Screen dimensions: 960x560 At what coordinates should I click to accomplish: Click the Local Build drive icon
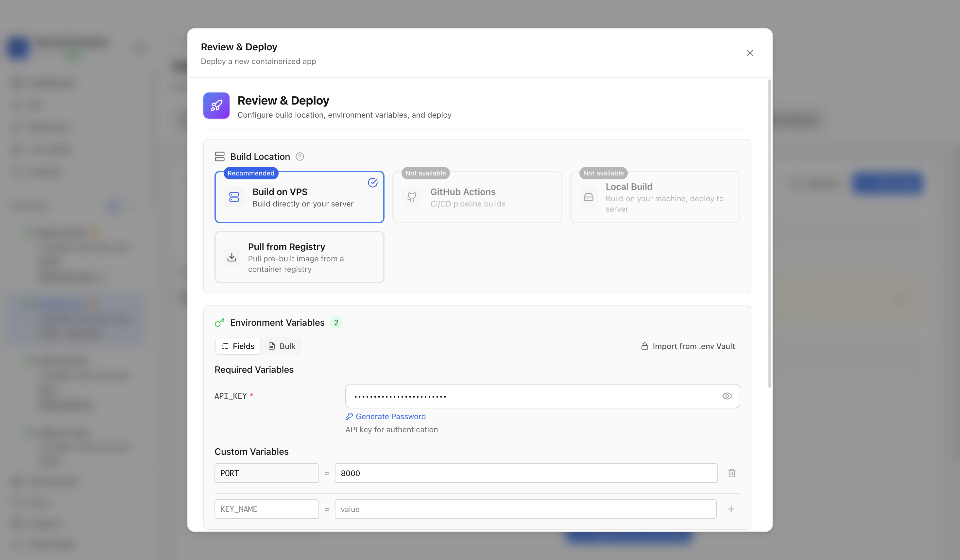coord(589,197)
